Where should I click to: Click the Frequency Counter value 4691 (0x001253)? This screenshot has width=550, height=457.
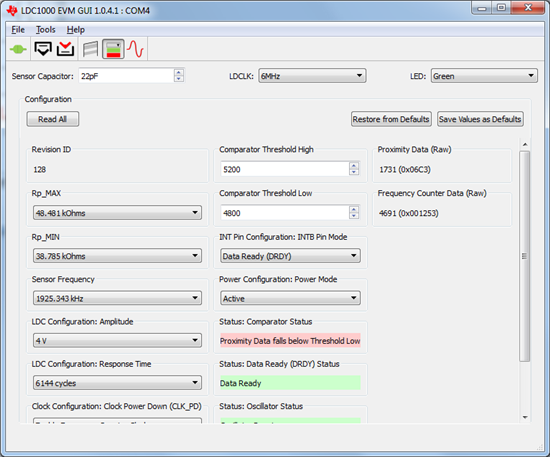pos(409,213)
